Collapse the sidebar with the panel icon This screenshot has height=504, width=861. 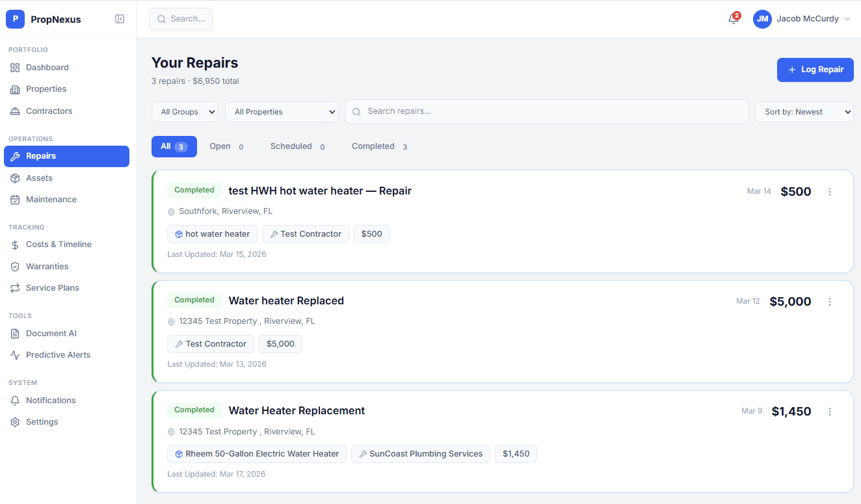[120, 19]
